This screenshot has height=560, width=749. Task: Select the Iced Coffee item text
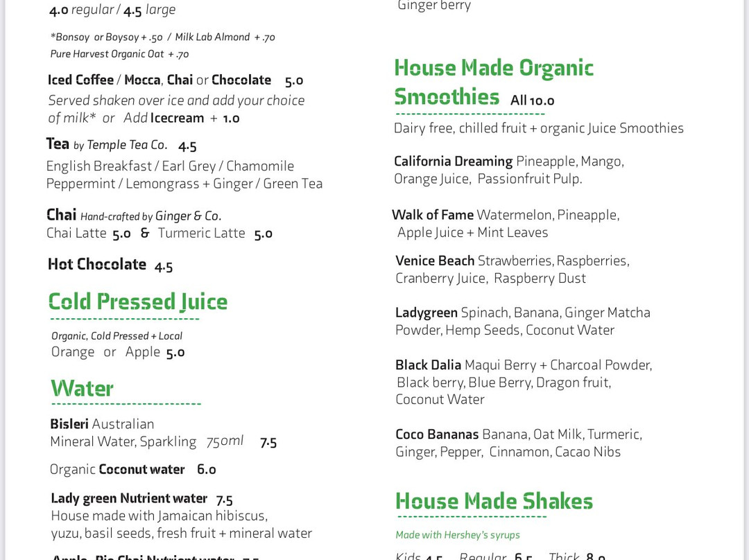[80, 80]
